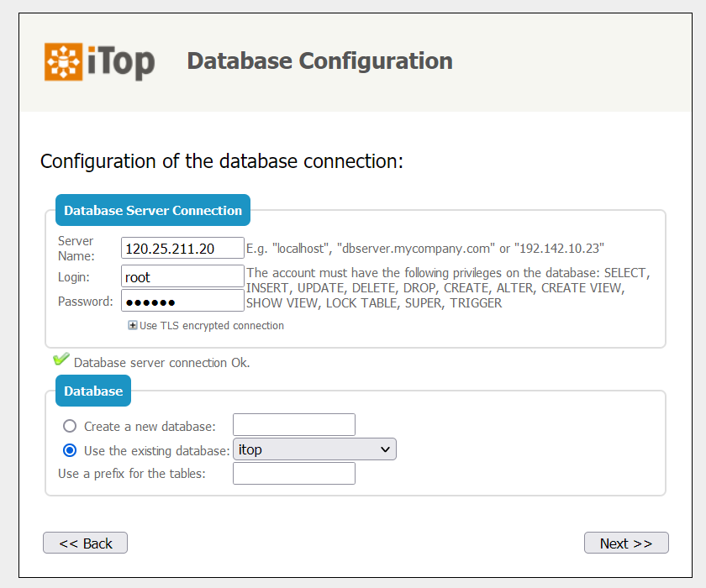Focus the new database name field
Screen dimensions: 706x588
point(294,425)
